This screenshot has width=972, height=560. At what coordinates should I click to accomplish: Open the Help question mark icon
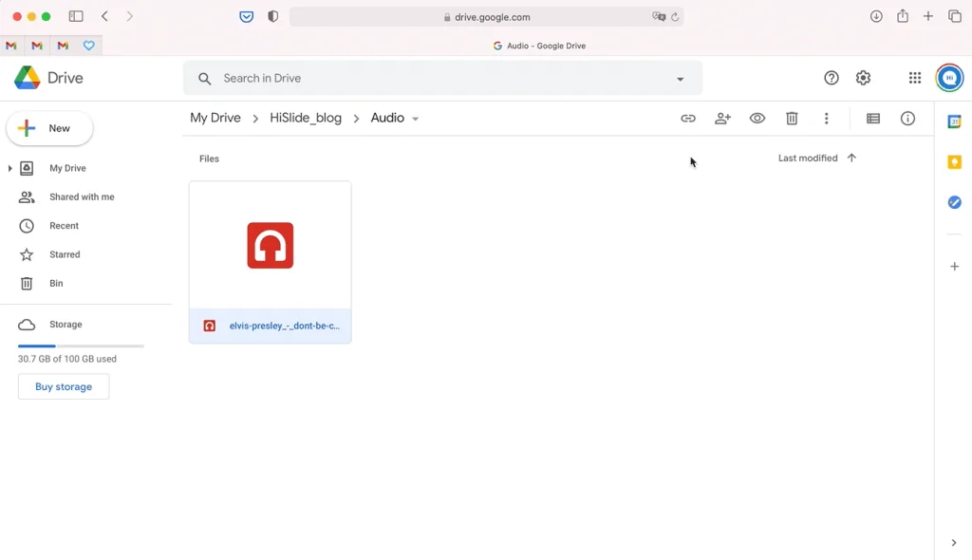click(x=832, y=78)
